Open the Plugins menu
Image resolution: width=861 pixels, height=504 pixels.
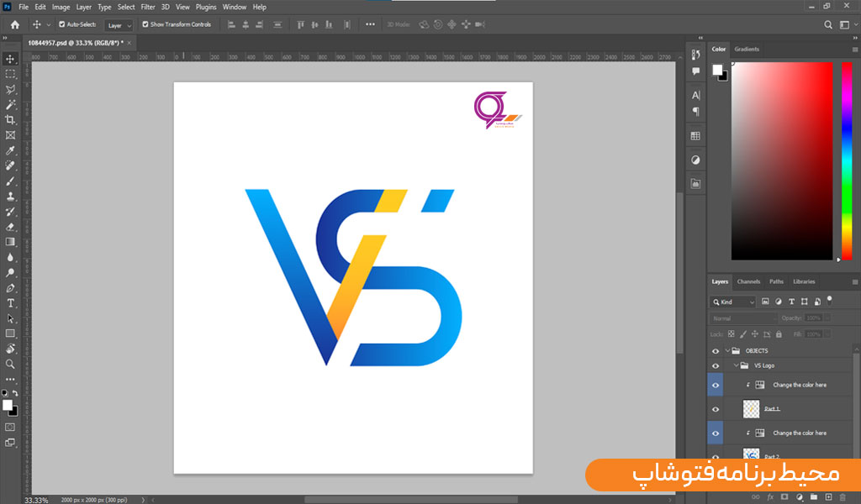[206, 7]
